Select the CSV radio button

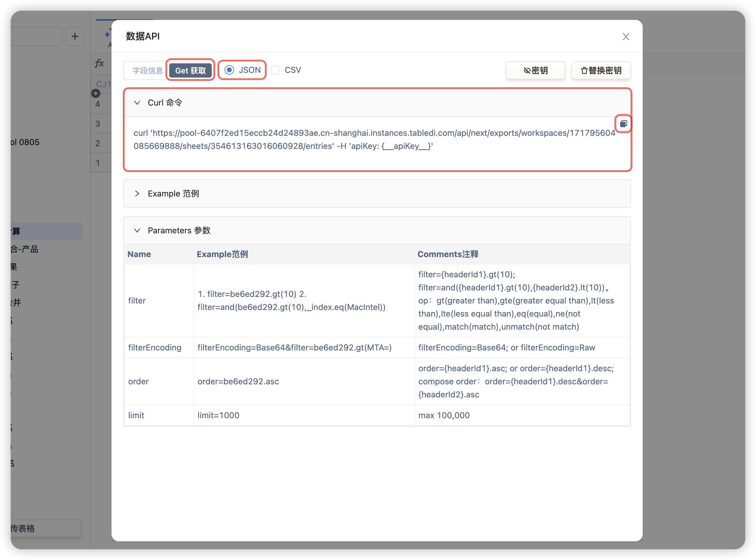[275, 70]
